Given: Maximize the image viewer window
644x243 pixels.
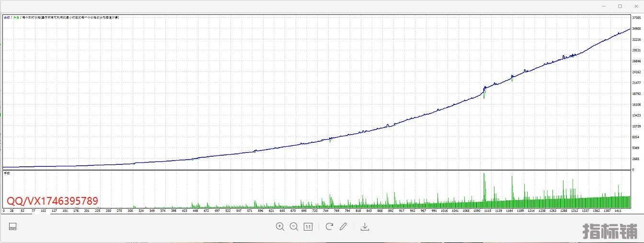Looking at the screenshot, I should 620,6.
